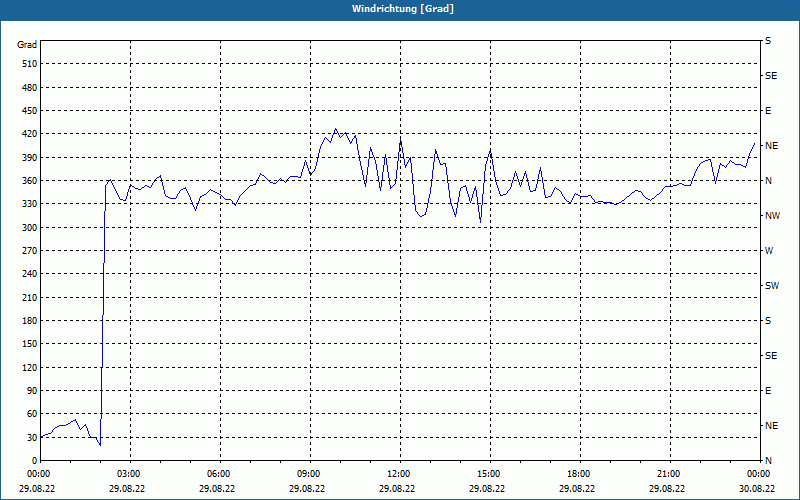
Task: Select the 300 y-axis value
Action: click(x=30, y=228)
